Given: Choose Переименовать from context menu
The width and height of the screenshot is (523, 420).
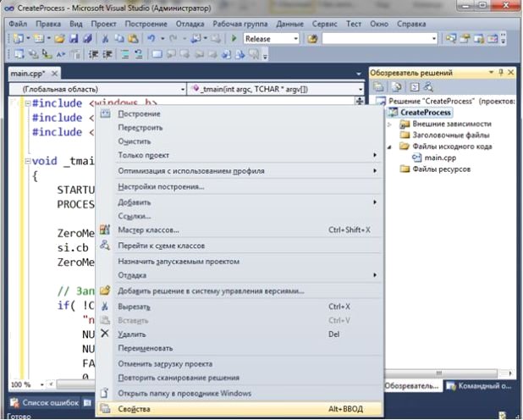Looking at the screenshot, I should point(239,348).
